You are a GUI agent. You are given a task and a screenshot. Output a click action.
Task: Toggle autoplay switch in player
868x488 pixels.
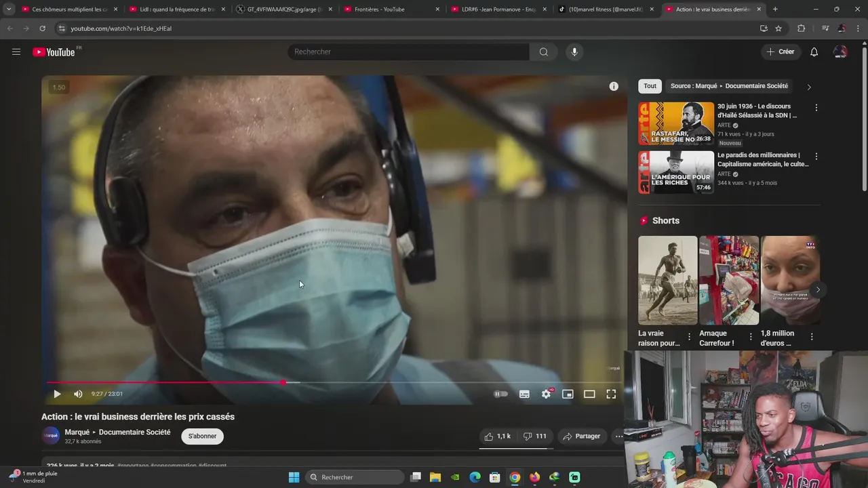(500, 394)
